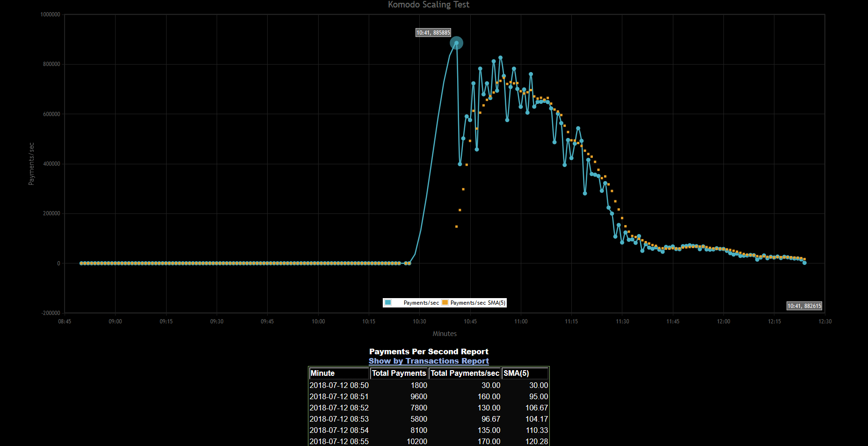
Task: Click the 11:00 x-axis tick label
Action: click(x=521, y=322)
